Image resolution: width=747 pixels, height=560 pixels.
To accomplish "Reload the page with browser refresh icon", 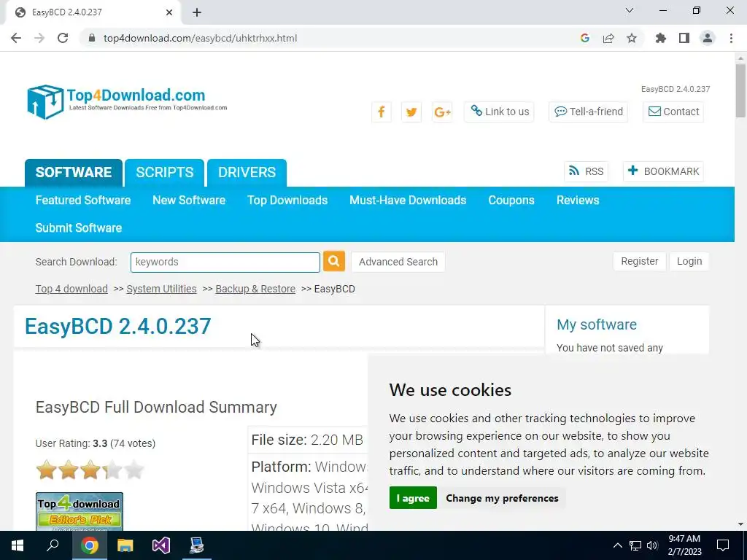I will (x=63, y=38).
